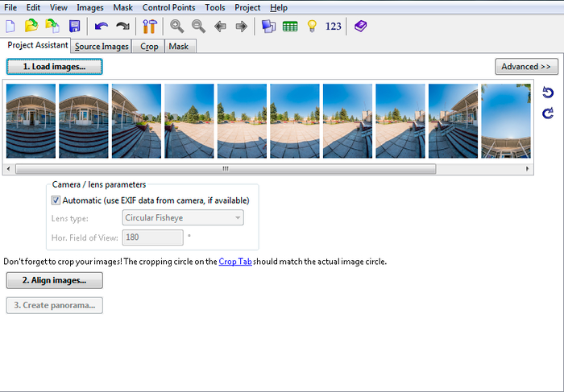
Task: Switch to the Mask tab
Action: pos(180,47)
